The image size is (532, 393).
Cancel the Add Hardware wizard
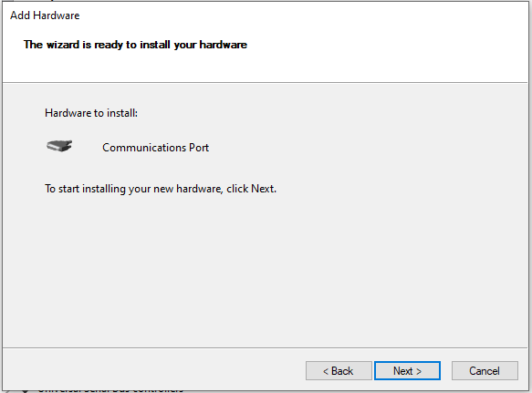point(485,370)
